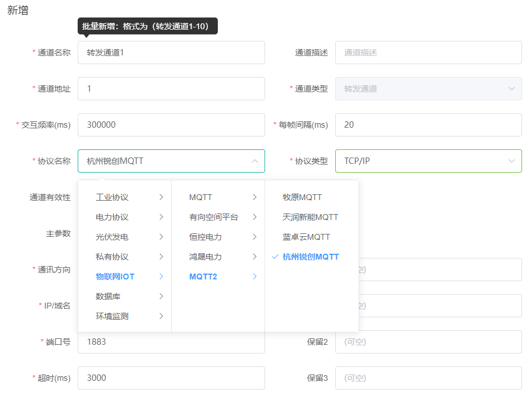Expand the 电力协议 submenu arrow
Viewport: 532px width, 399px height.
click(x=161, y=217)
